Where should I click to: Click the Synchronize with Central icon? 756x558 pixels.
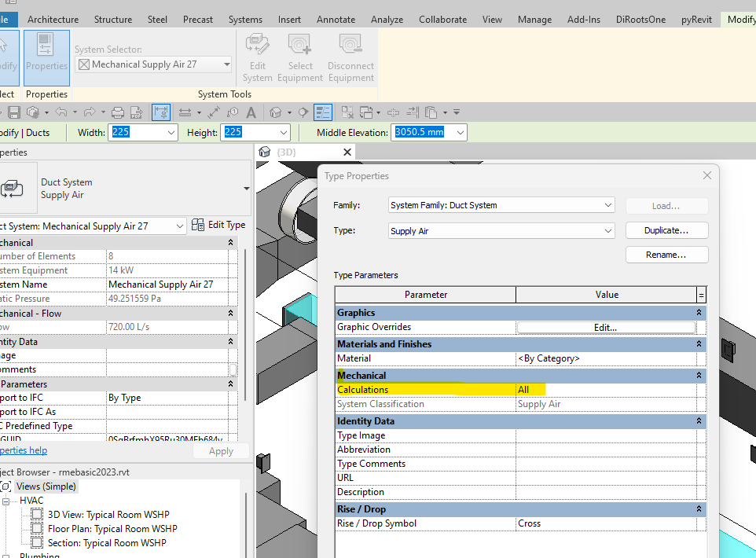(33, 112)
